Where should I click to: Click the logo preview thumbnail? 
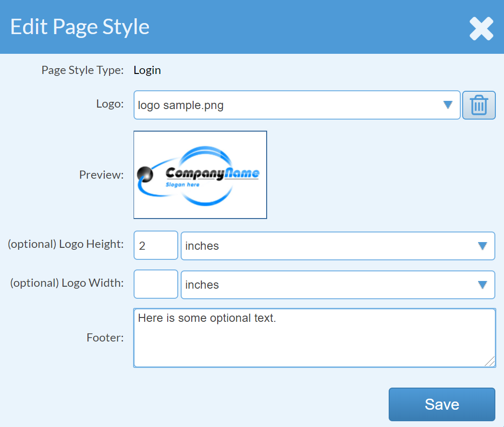(x=200, y=174)
